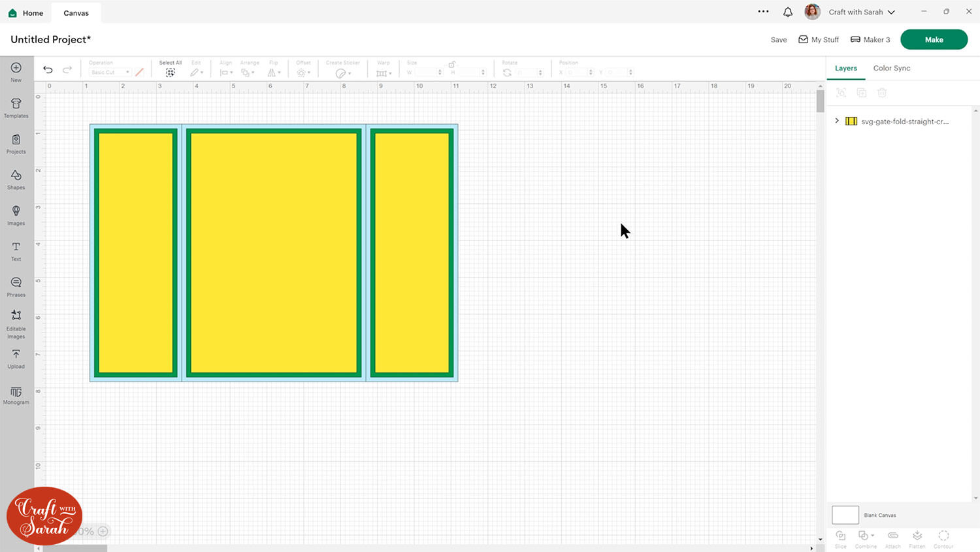Select the narrow yellow panel nearest the sidebar
This screenshot has height=552, width=980.
(136, 253)
